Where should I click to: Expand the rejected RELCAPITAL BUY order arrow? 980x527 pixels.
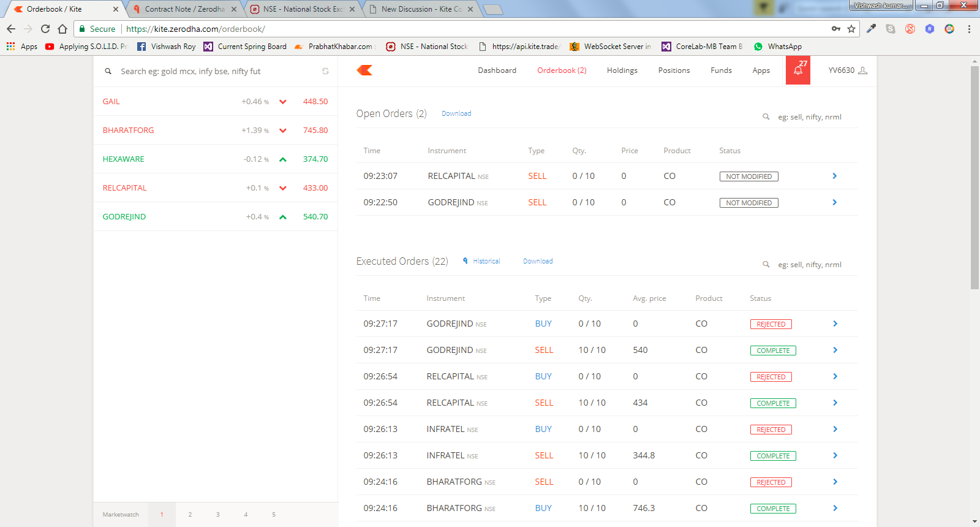[x=835, y=376]
